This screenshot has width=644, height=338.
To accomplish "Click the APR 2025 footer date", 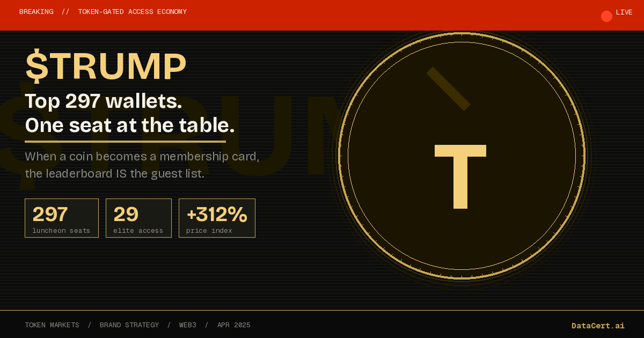I will click(234, 325).
